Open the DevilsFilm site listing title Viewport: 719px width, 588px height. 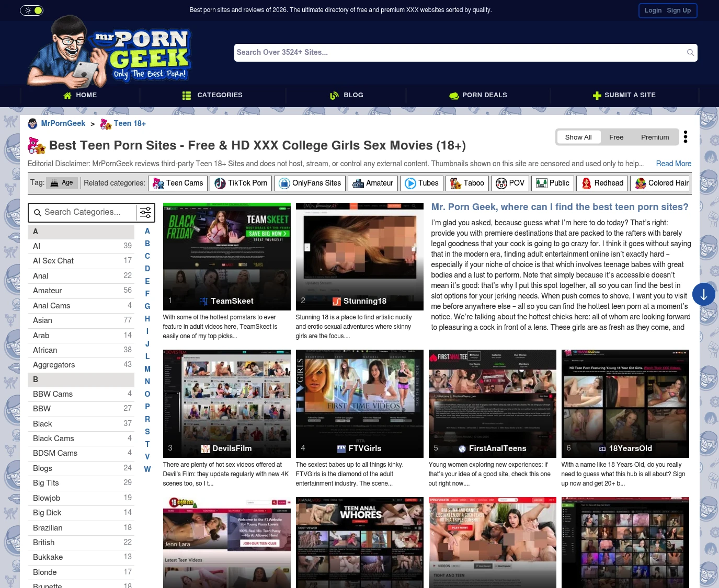click(x=232, y=448)
